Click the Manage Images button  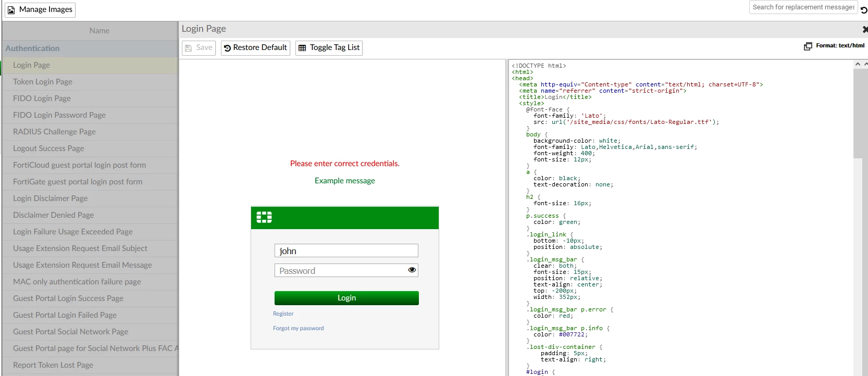pyautogui.click(x=40, y=10)
